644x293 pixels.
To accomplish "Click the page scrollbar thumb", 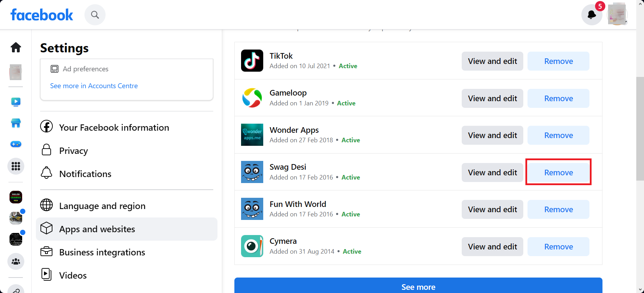I will (640, 129).
